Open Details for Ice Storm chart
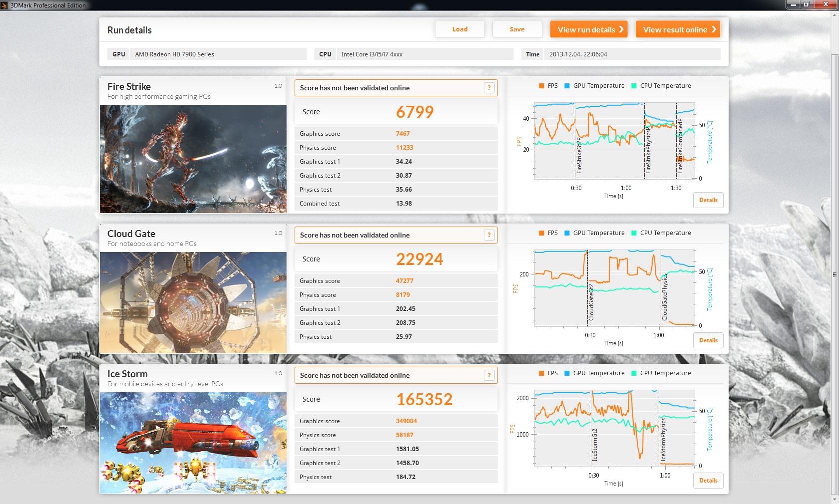Viewport: 839px width, 504px height. click(708, 481)
